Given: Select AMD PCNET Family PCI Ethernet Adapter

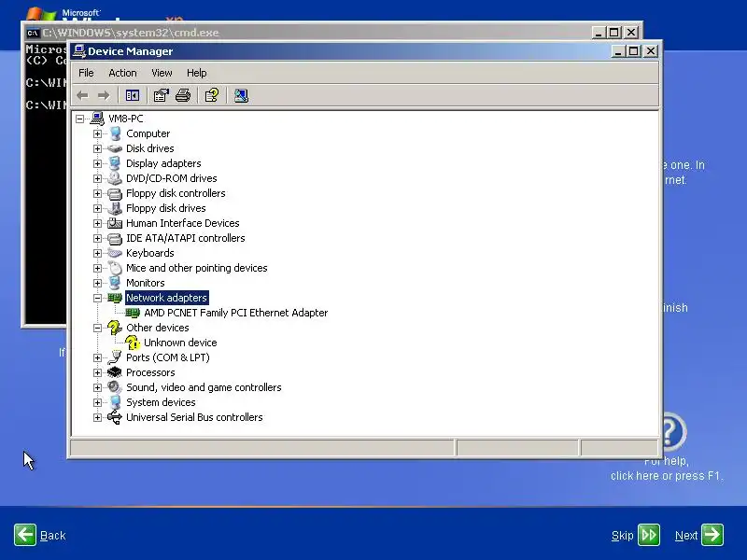Looking at the screenshot, I should [x=236, y=313].
